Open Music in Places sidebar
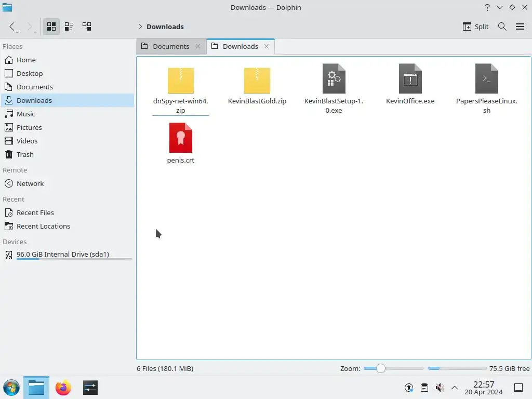The height and width of the screenshot is (399, 532). pyautogui.click(x=67, y=114)
